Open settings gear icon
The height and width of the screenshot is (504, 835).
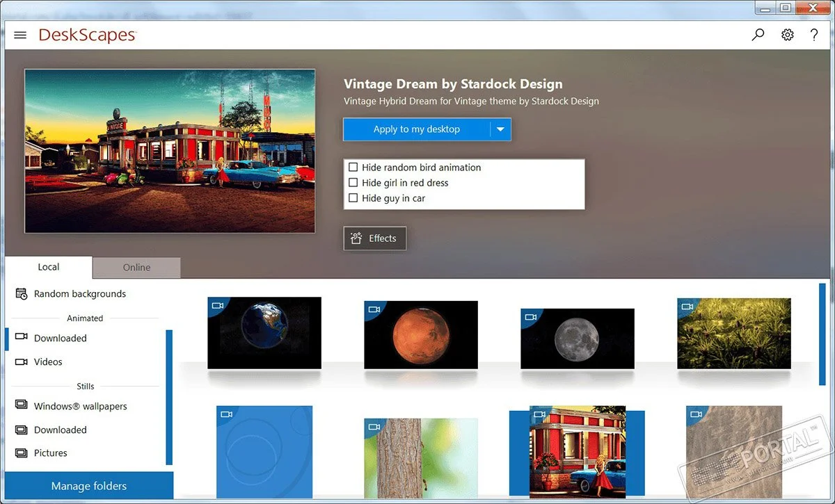[x=787, y=35]
